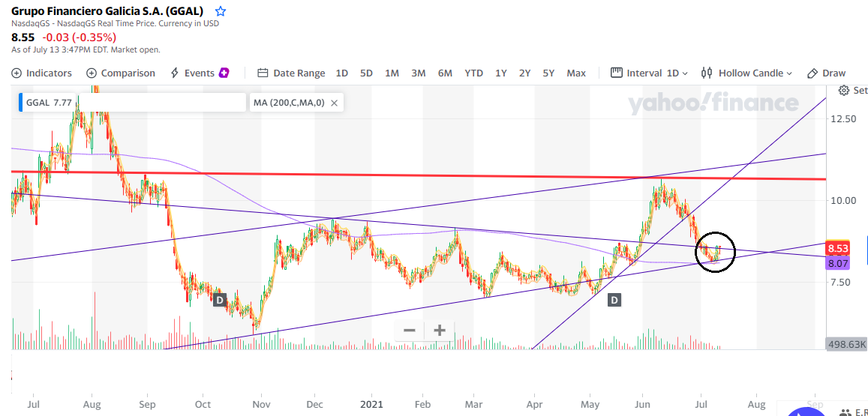The width and height of the screenshot is (868, 416).
Task: Click the 8.53 current price label
Action: [x=837, y=247]
